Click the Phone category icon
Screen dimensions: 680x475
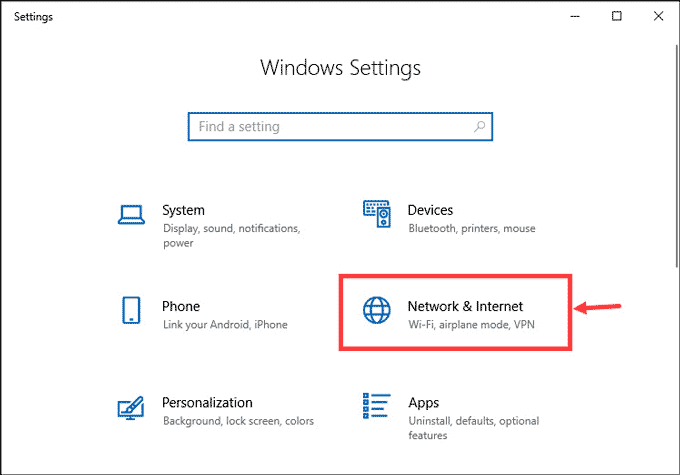coord(131,310)
